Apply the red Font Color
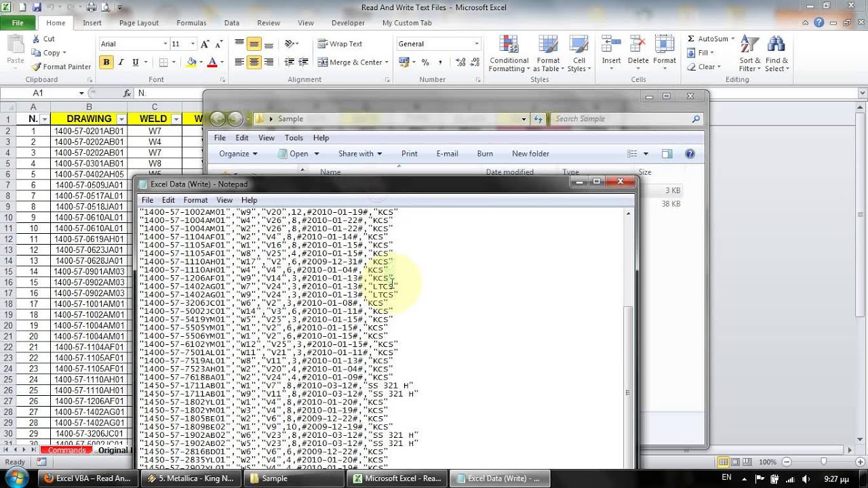This screenshot has height=488, width=868. [212, 62]
